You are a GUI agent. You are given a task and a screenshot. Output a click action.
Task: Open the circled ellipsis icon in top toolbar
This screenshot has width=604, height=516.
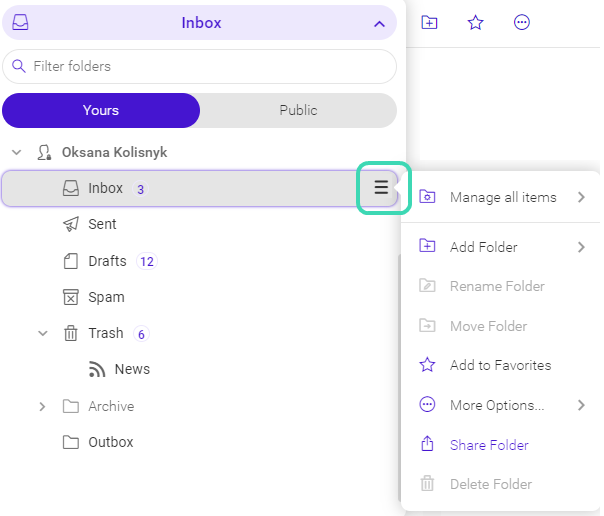pyautogui.click(x=522, y=22)
